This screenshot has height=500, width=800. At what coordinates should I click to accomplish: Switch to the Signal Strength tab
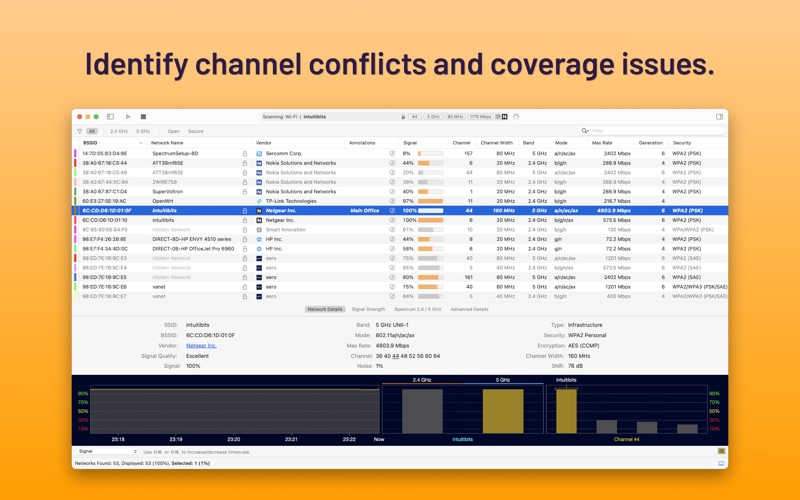(368, 309)
